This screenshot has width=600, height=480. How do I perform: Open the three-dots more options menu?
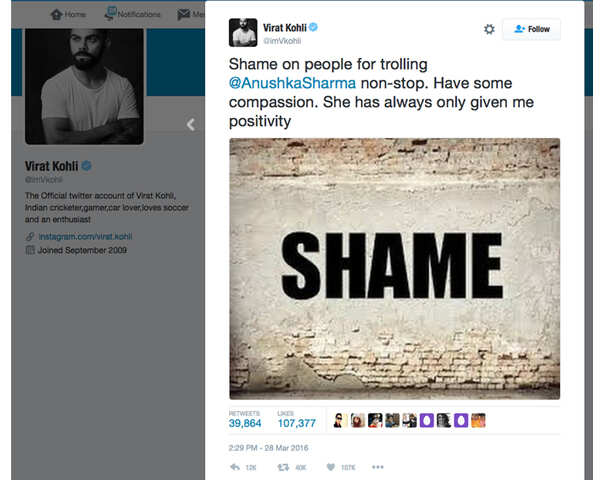pos(377,466)
